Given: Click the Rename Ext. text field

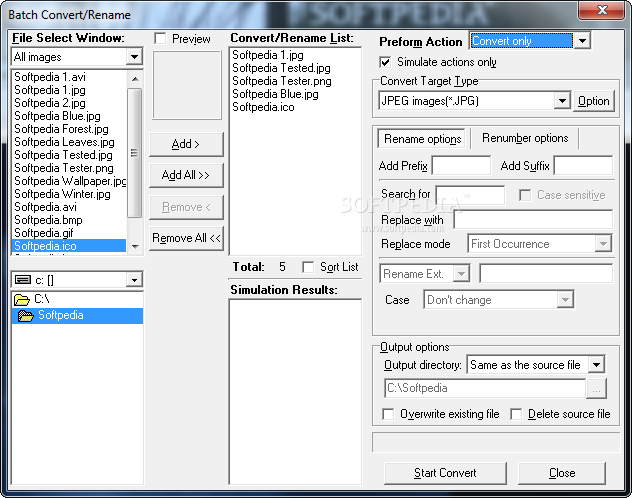Looking at the screenshot, I should pos(546,274).
